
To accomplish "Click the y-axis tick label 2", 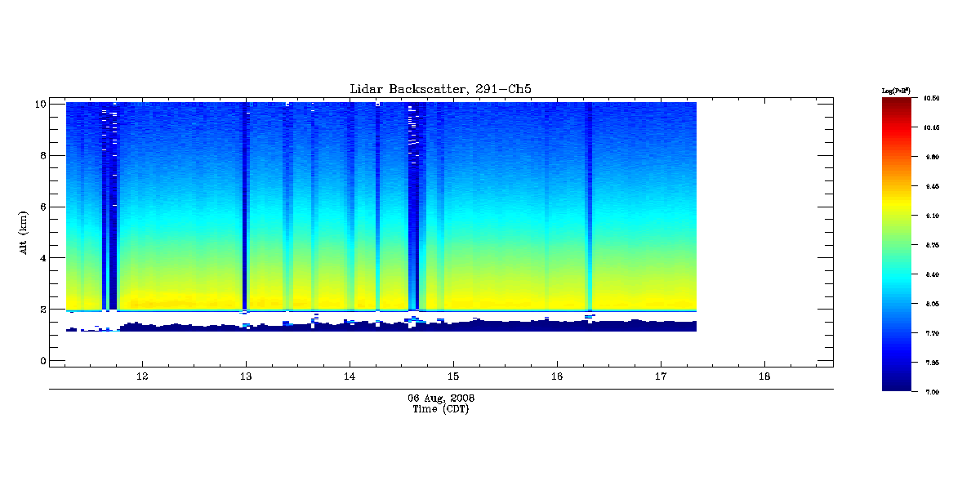I will coord(42,310).
